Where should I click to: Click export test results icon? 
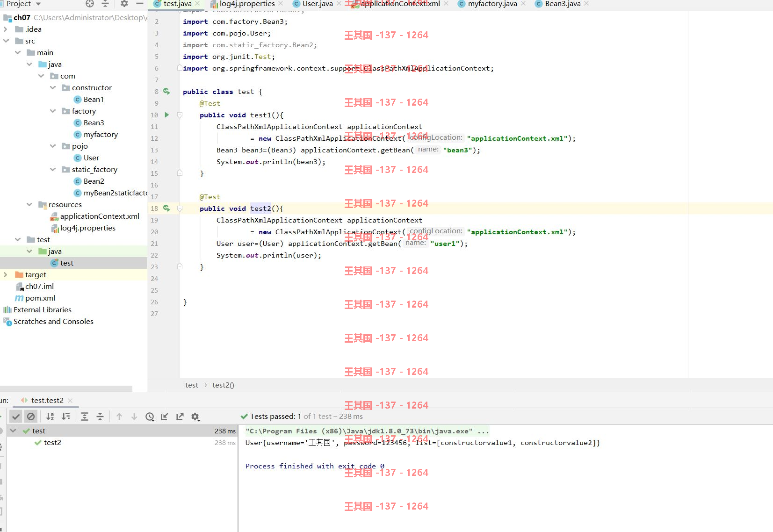(180, 417)
